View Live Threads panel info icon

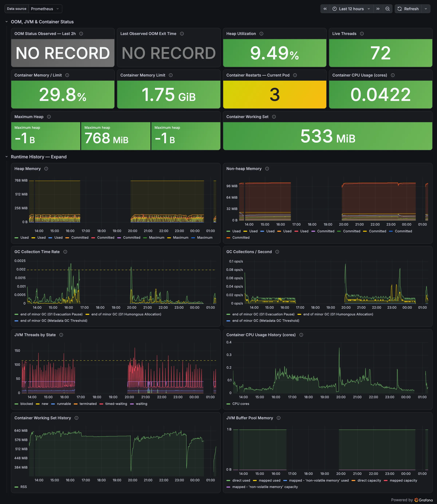click(x=362, y=34)
